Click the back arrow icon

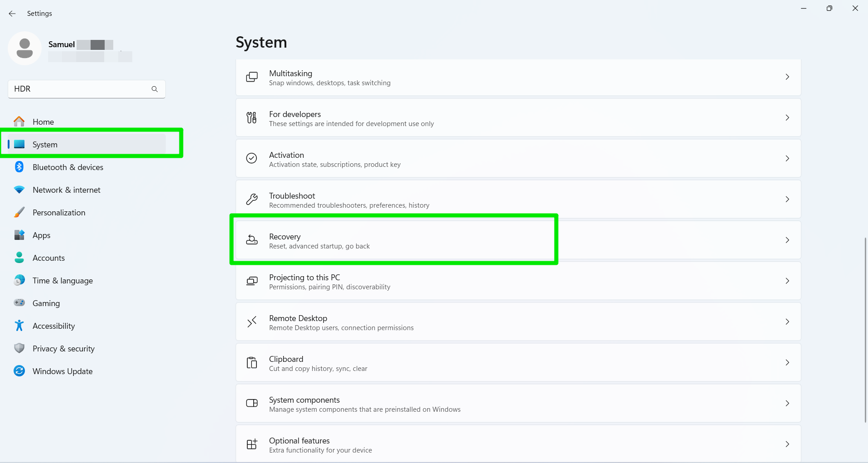point(12,14)
